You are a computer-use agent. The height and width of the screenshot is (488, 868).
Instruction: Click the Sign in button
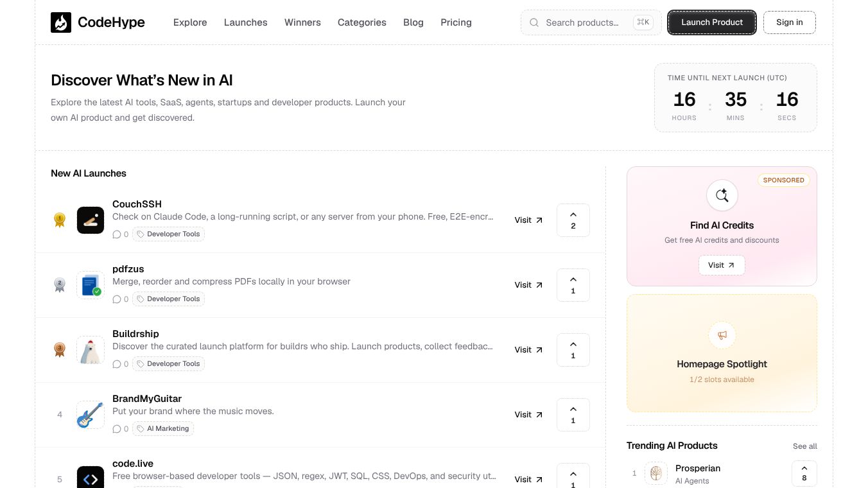coord(790,22)
